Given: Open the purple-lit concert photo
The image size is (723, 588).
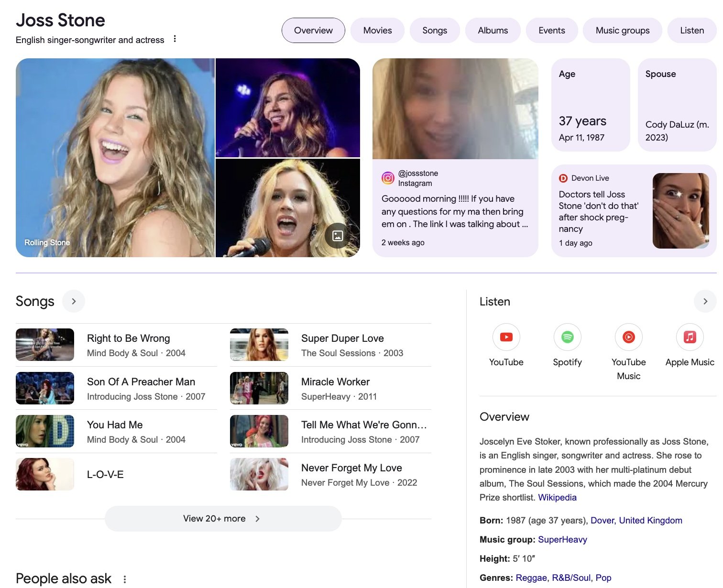Looking at the screenshot, I should 288,108.
